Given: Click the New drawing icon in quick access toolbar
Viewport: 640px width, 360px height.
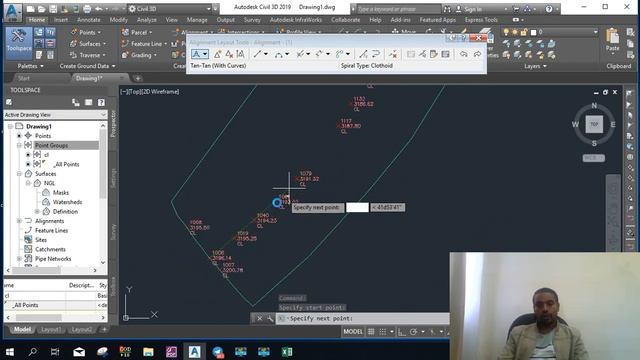Looking at the screenshot, I should coord(31,9).
